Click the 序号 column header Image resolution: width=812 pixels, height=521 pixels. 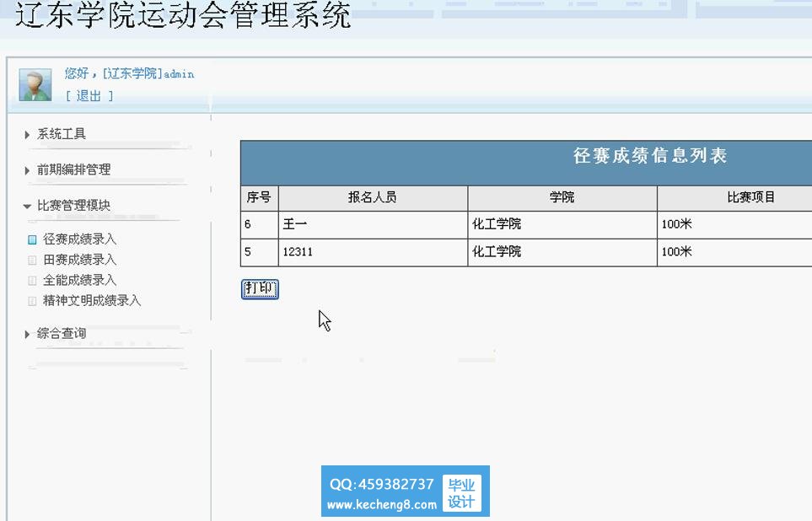click(x=260, y=198)
